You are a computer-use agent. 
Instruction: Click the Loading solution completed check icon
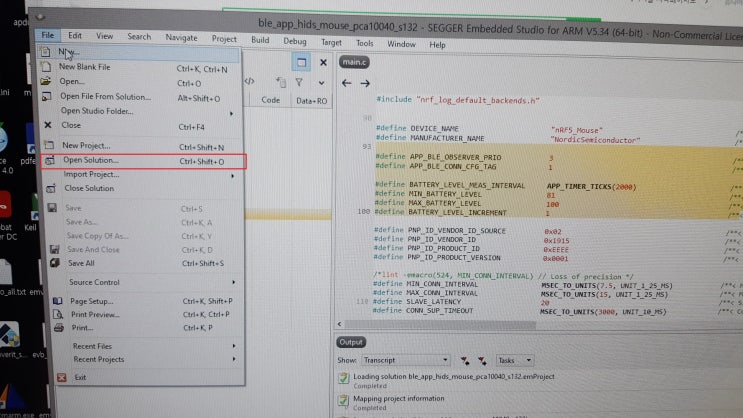click(x=343, y=378)
